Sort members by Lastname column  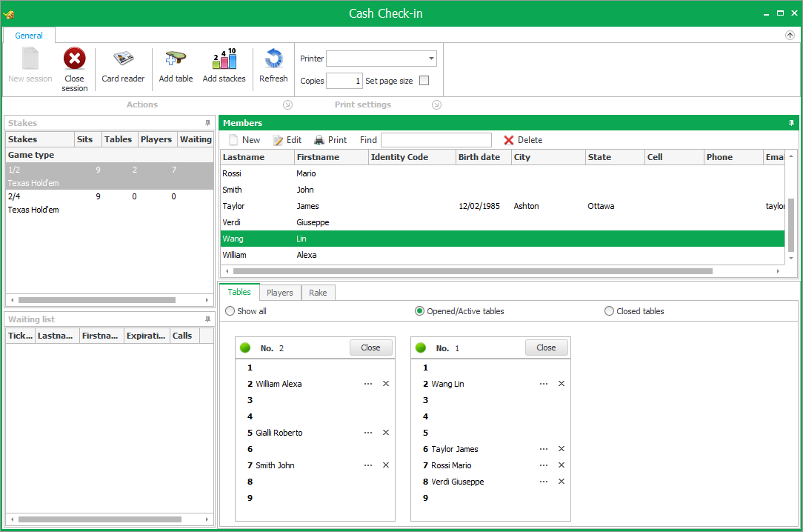point(258,157)
